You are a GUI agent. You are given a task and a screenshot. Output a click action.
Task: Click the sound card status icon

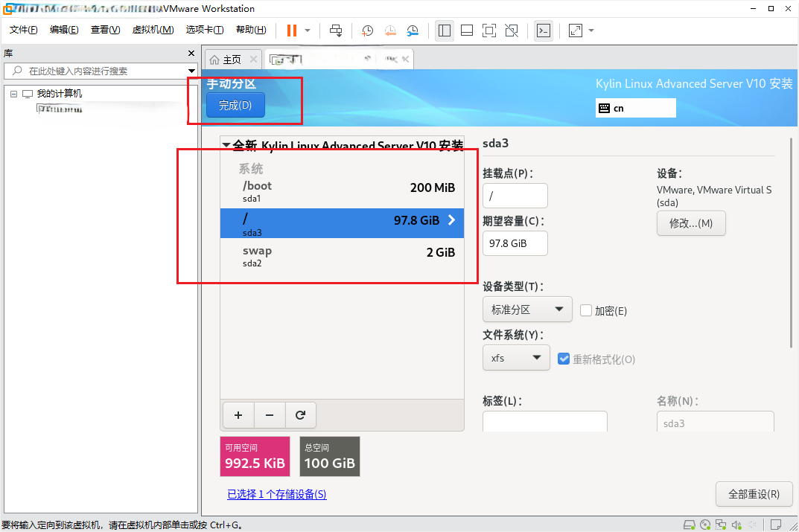coord(736,525)
